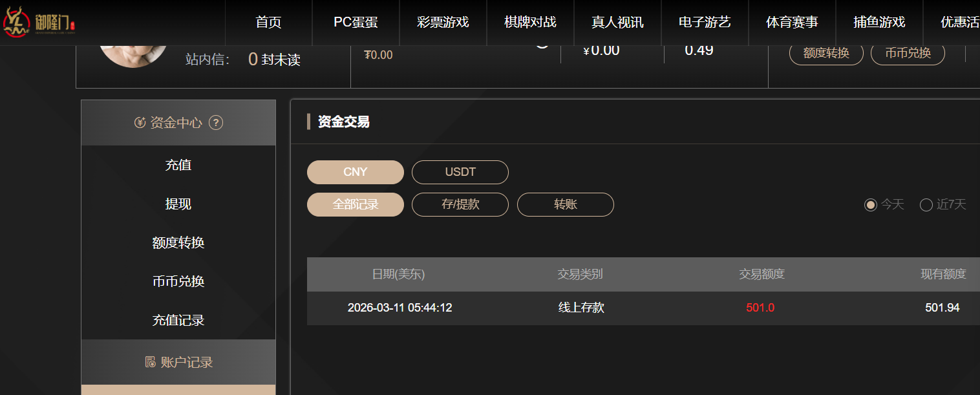Click the 账户记录 ledger icon
This screenshot has width=980, height=395.
[150, 362]
